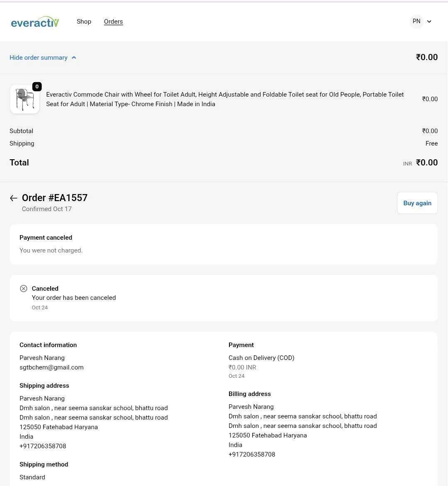Click the Hide order summary link

[39, 58]
